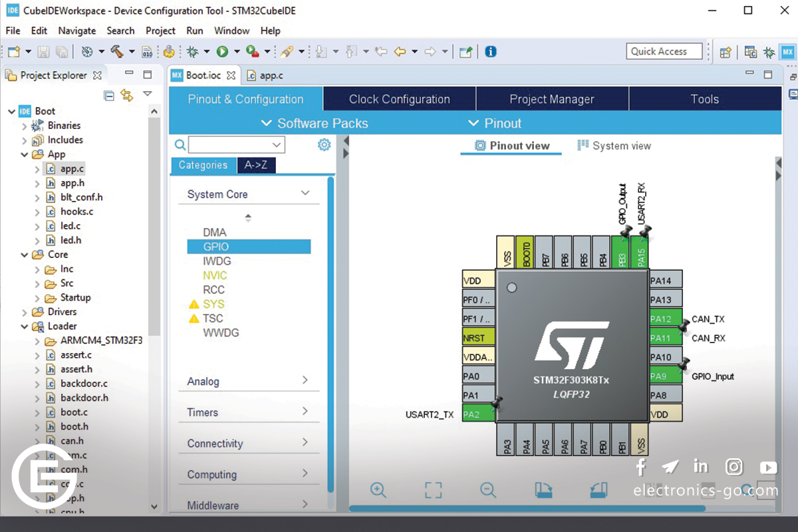Click inside the Quick Access field
Screen dimensions: 798x532
(x=664, y=51)
